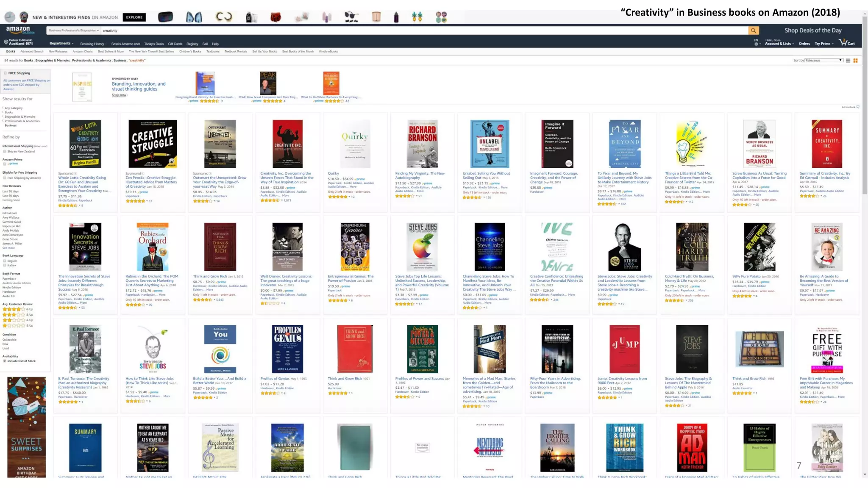Select Italian book language checkbox
The height and width of the screenshot is (488, 868).
click(4, 265)
